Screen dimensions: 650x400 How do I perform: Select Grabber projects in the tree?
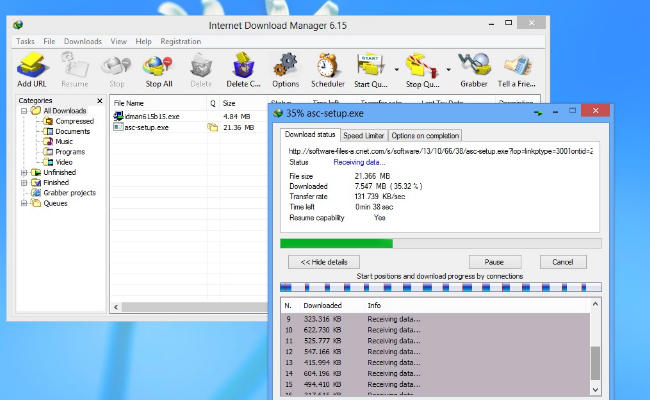69,193
